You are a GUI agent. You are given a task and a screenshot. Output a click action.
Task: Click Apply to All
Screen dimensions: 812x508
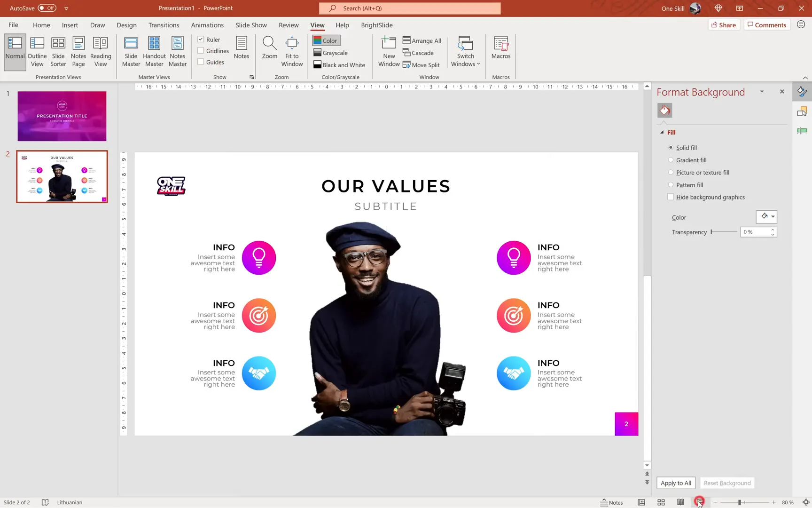(x=676, y=483)
